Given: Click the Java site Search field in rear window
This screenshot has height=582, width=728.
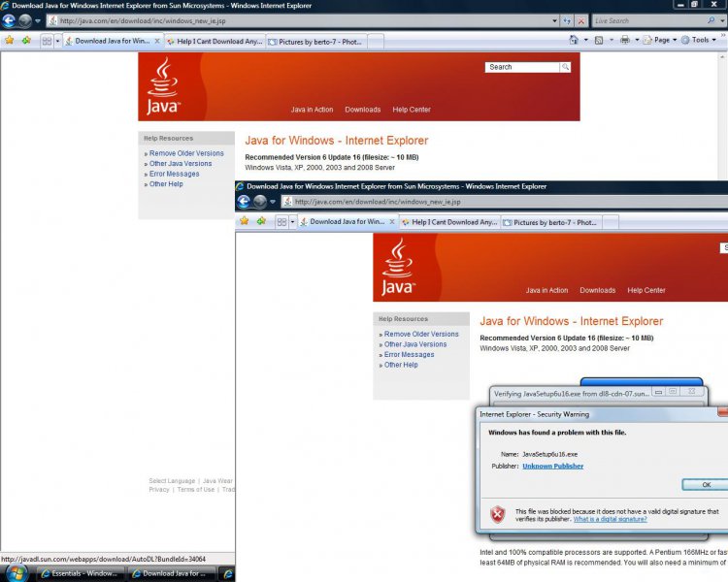Looking at the screenshot, I should (522, 67).
